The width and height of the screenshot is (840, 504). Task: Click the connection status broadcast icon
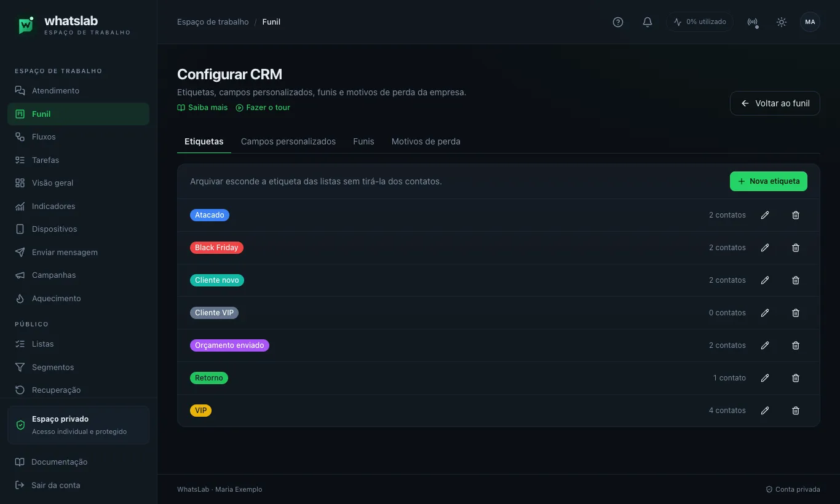752,22
